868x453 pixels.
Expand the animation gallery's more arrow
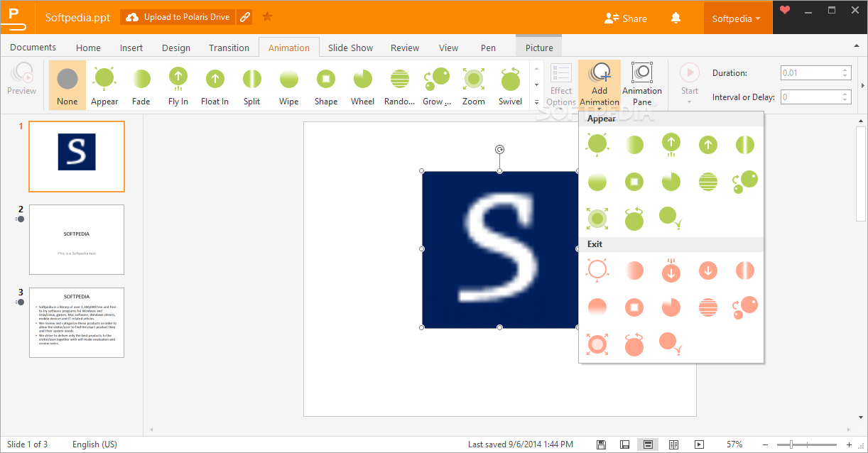536,102
